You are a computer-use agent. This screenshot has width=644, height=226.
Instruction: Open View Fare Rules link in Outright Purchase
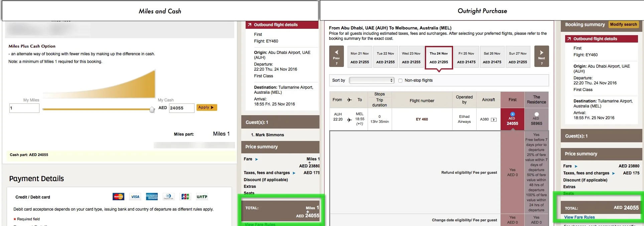[579, 217]
